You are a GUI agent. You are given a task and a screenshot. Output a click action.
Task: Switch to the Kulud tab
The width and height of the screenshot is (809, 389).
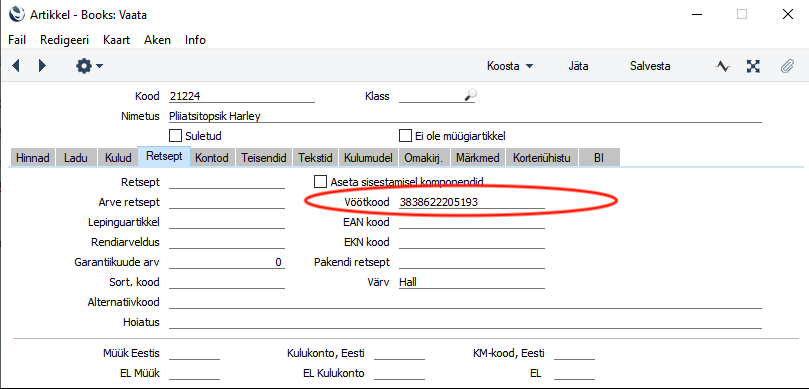118,158
